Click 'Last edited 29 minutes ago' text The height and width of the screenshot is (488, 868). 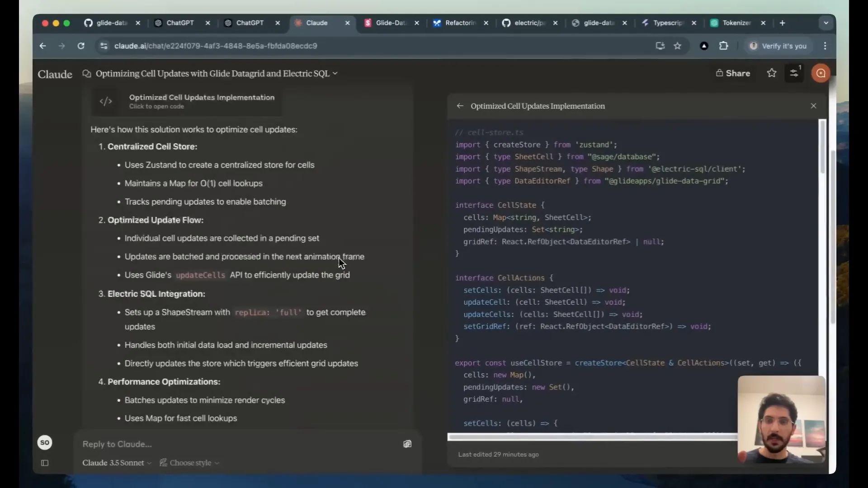coord(499,455)
